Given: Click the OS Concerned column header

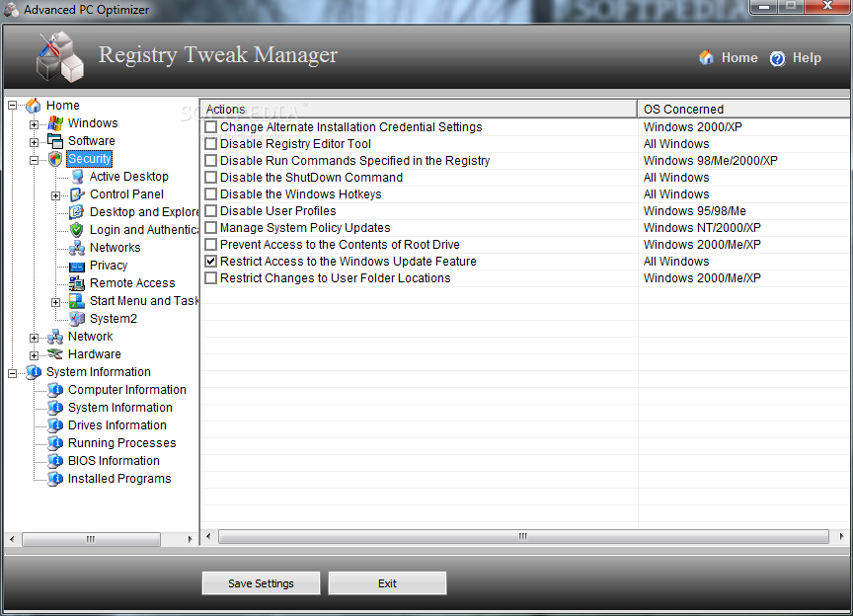Looking at the screenshot, I should [x=743, y=109].
